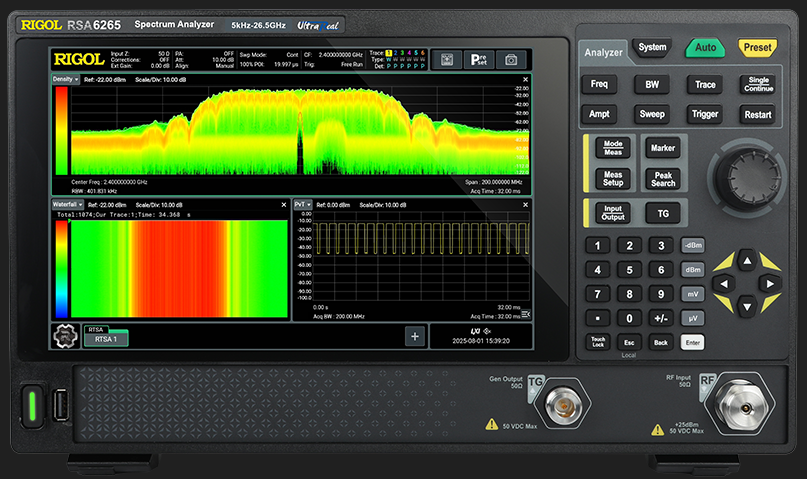Push the Restart key
The image size is (807, 479).
click(758, 115)
